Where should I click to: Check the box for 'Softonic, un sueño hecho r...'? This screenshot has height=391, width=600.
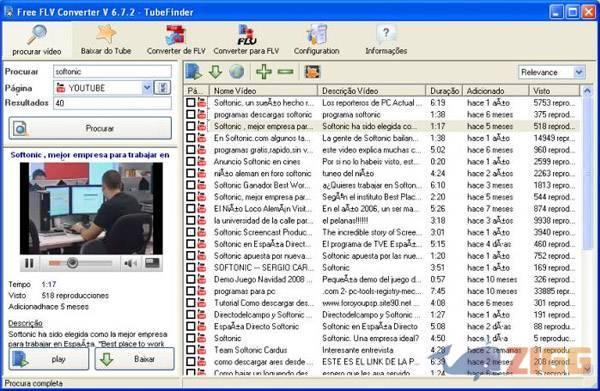coord(191,103)
